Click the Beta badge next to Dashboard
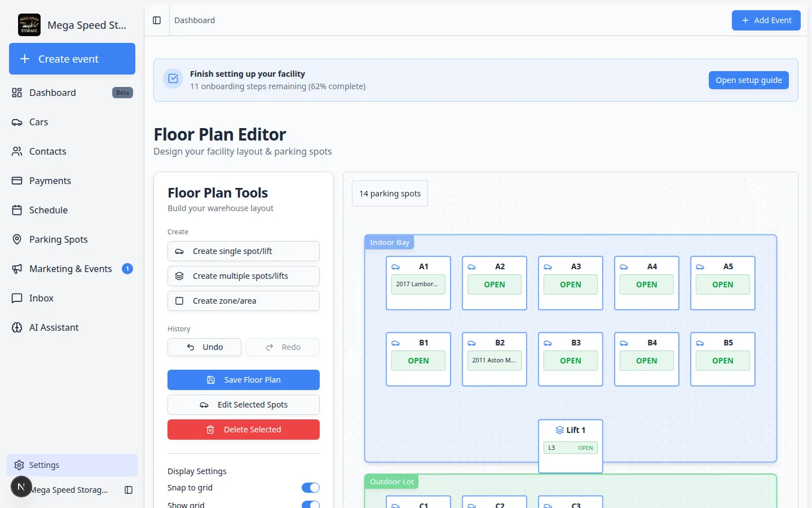 pos(122,93)
